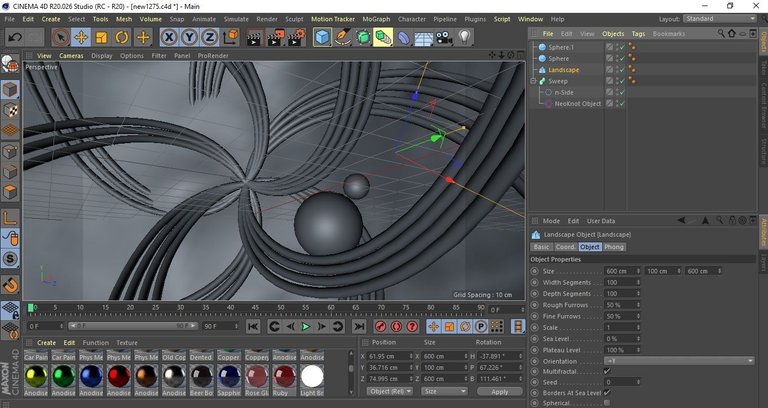768x408 pixels.
Task: Open the Script menu
Action: (502, 19)
